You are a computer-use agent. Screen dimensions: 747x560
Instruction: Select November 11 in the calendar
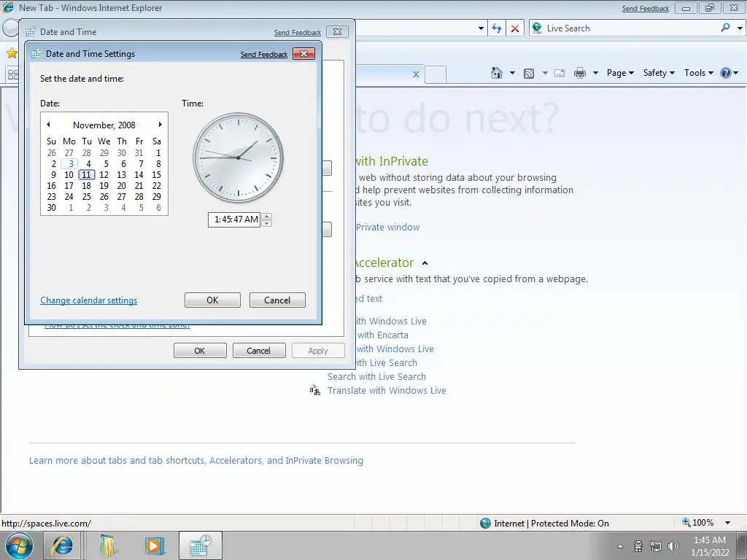pyautogui.click(x=86, y=175)
